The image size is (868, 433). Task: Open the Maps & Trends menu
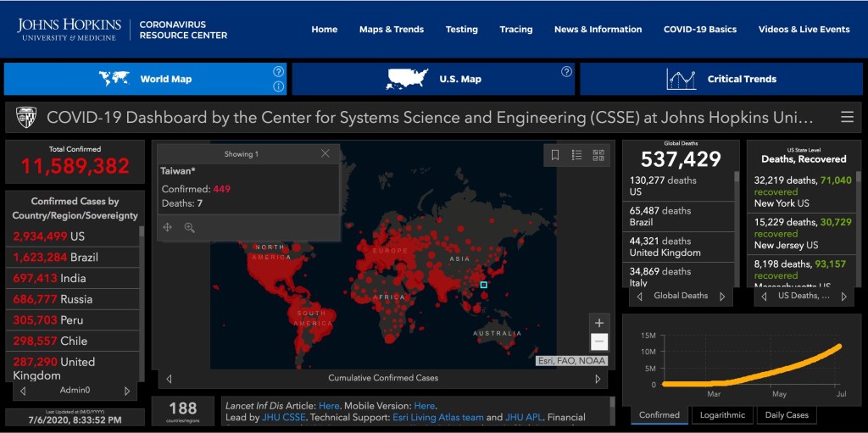tap(391, 29)
